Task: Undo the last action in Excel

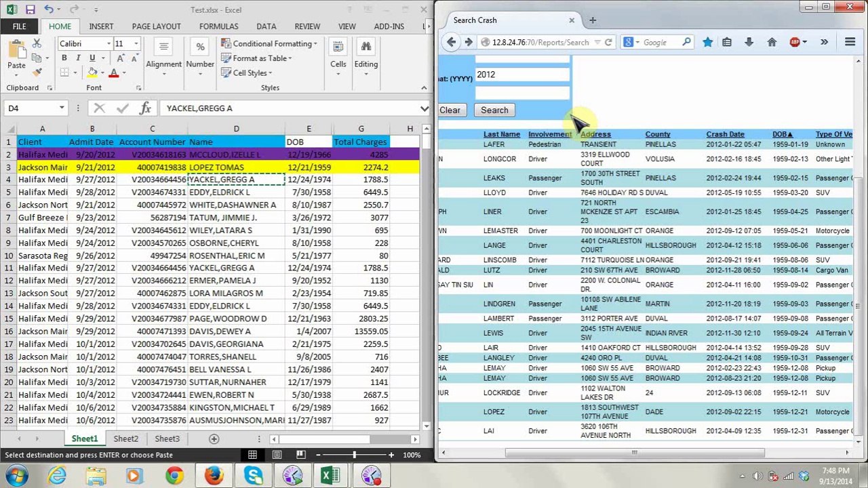Action: (x=49, y=9)
